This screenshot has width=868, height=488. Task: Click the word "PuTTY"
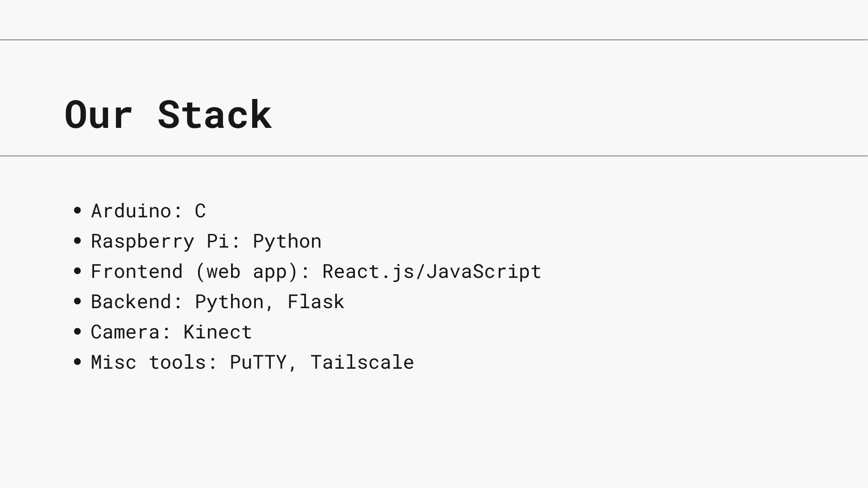(x=258, y=362)
